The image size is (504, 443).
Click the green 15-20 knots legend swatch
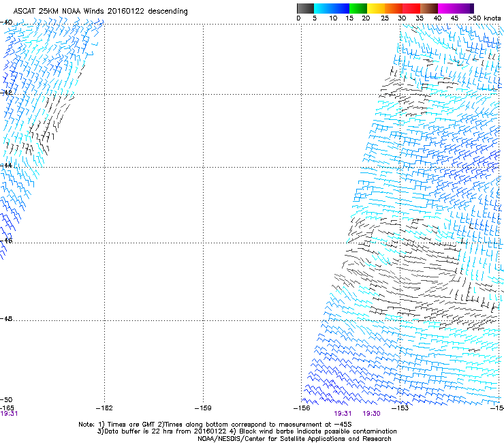click(358, 8)
